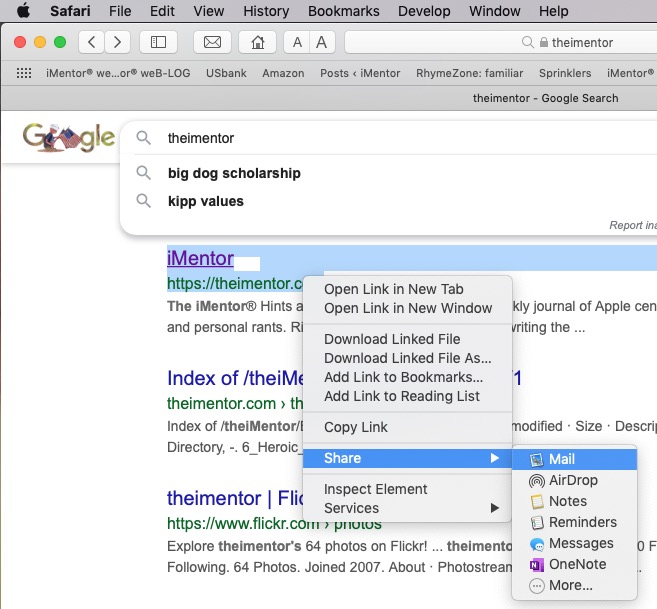Viewport: 657px width, 609px height.
Task: Click magnifier next to big dog scholarship
Action: pos(144,172)
